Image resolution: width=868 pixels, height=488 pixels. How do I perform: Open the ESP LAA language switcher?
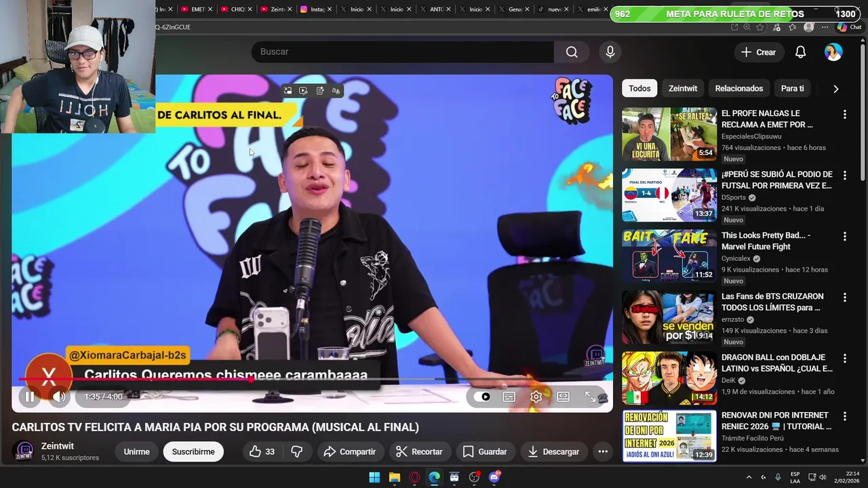point(795,477)
